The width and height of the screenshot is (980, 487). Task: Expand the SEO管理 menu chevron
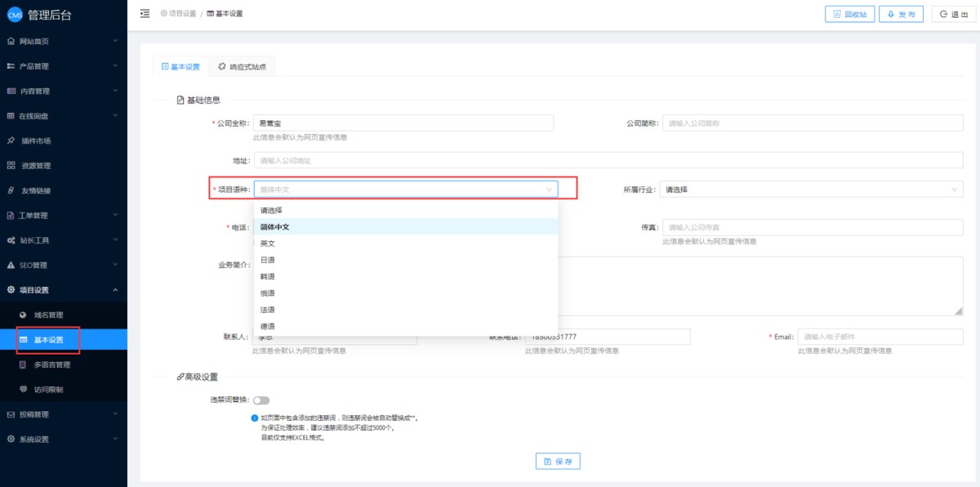(115, 266)
